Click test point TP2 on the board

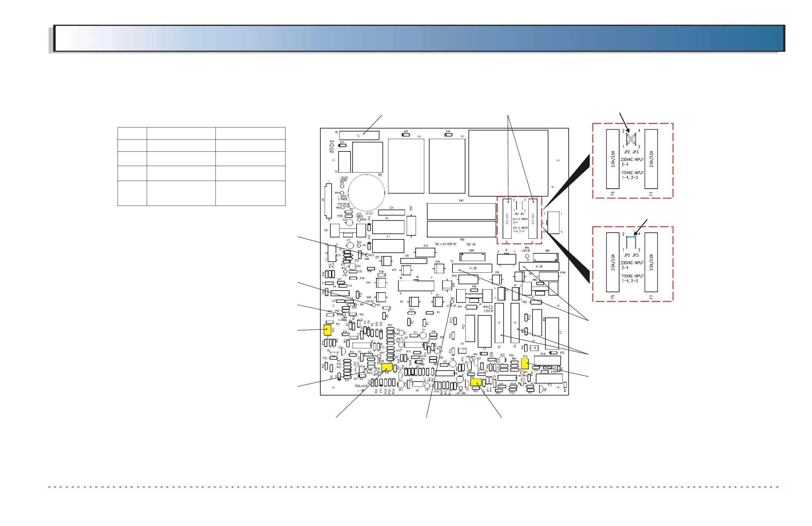[x=452, y=302]
